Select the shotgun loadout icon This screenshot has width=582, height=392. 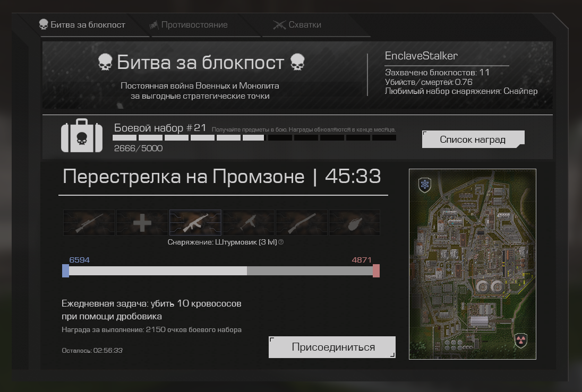point(302,222)
